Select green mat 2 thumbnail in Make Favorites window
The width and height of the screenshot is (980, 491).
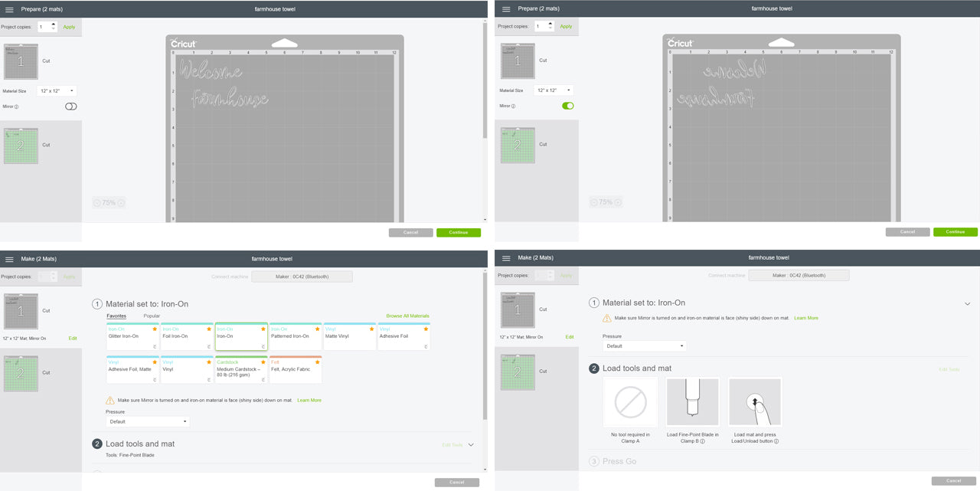(21, 373)
